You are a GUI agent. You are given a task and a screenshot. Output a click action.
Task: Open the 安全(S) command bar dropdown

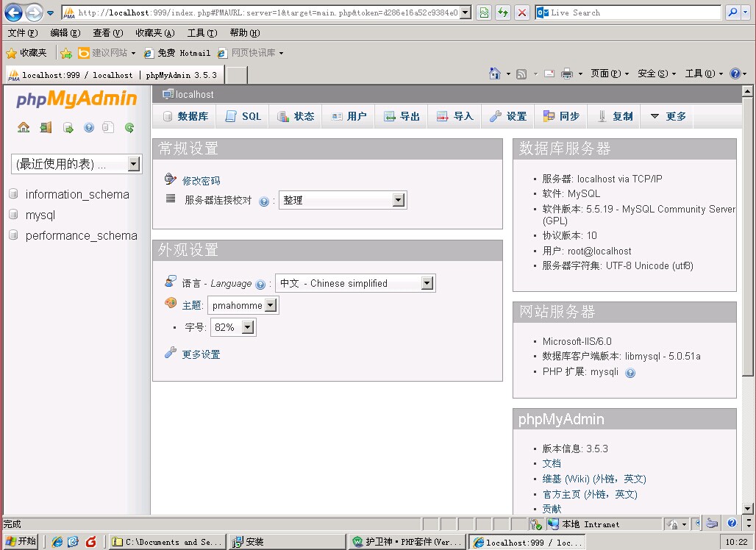(656, 74)
